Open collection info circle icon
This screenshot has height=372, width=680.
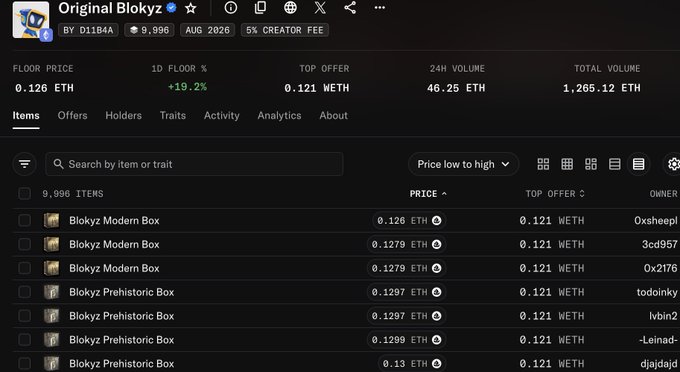click(x=231, y=7)
